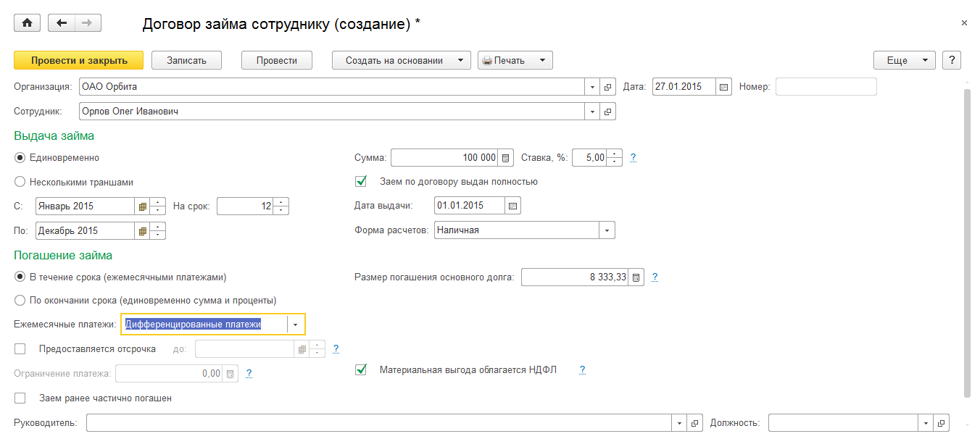Open calendar icon for Дата выдачи

pyautogui.click(x=513, y=206)
